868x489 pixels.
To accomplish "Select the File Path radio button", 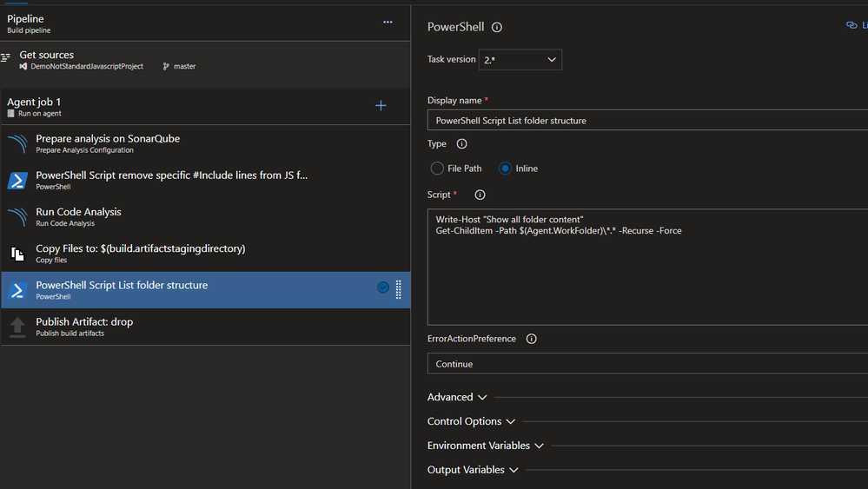I will (x=437, y=169).
